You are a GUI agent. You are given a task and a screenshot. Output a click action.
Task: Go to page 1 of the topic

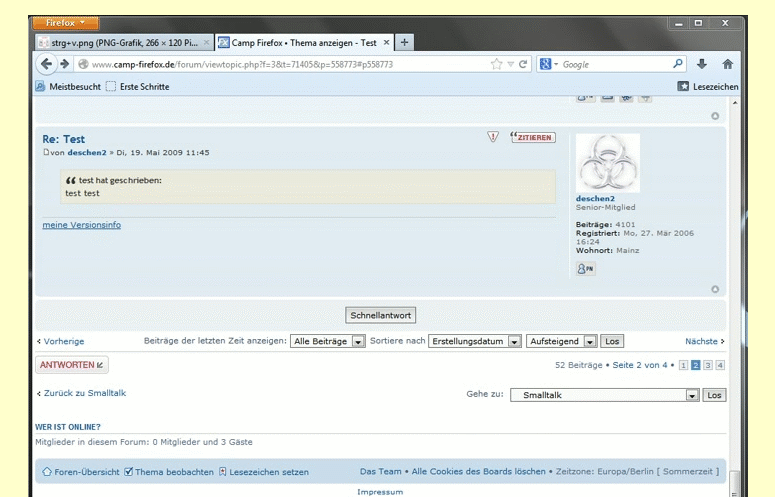click(684, 365)
